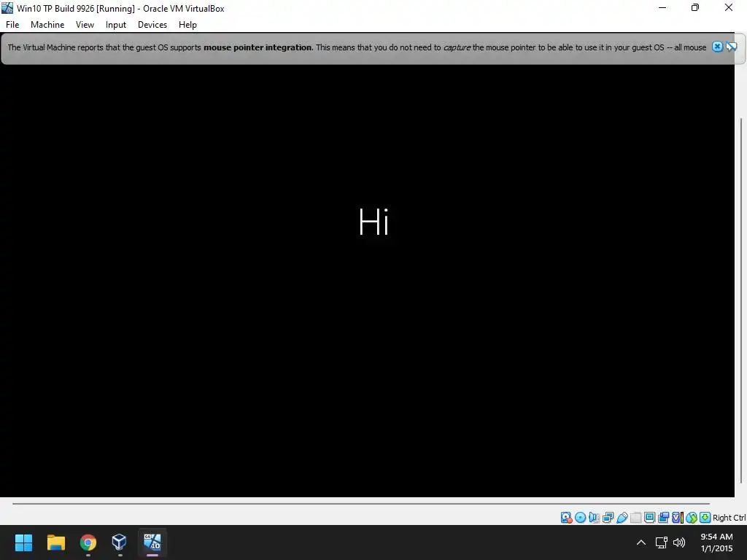Open the View menu
This screenshot has height=560, width=747.
[x=85, y=25]
